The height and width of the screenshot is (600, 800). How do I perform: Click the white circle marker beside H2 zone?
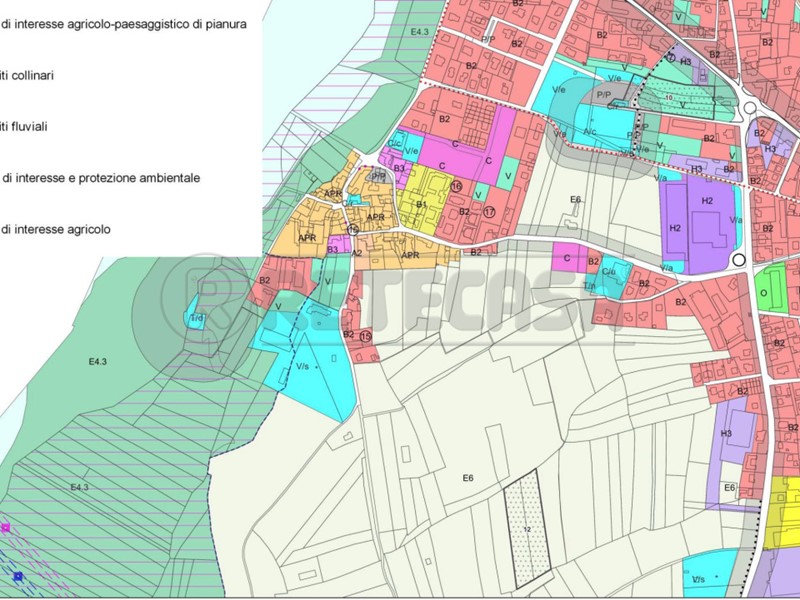(x=739, y=260)
